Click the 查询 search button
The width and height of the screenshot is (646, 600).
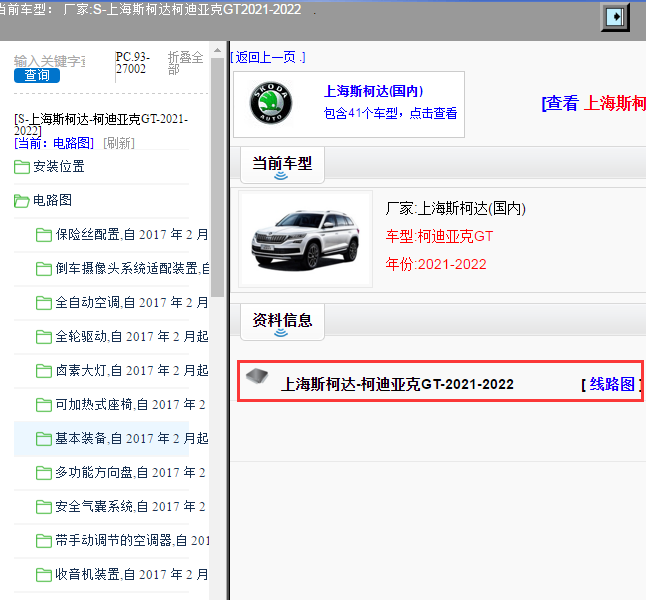37,75
